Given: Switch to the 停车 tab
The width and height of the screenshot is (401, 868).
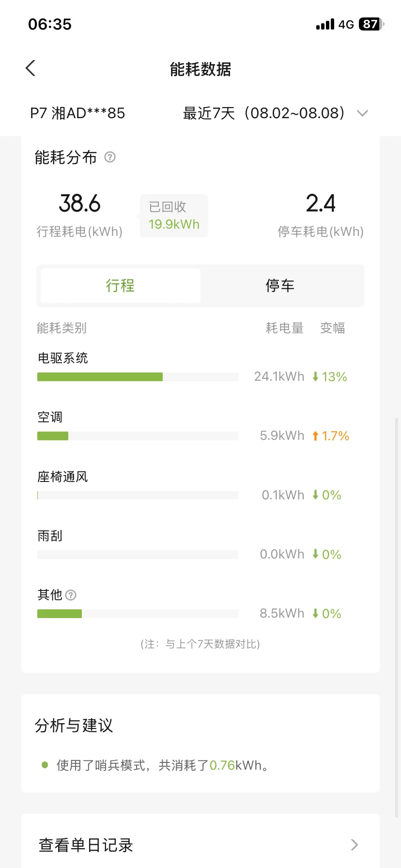Looking at the screenshot, I should tap(280, 286).
